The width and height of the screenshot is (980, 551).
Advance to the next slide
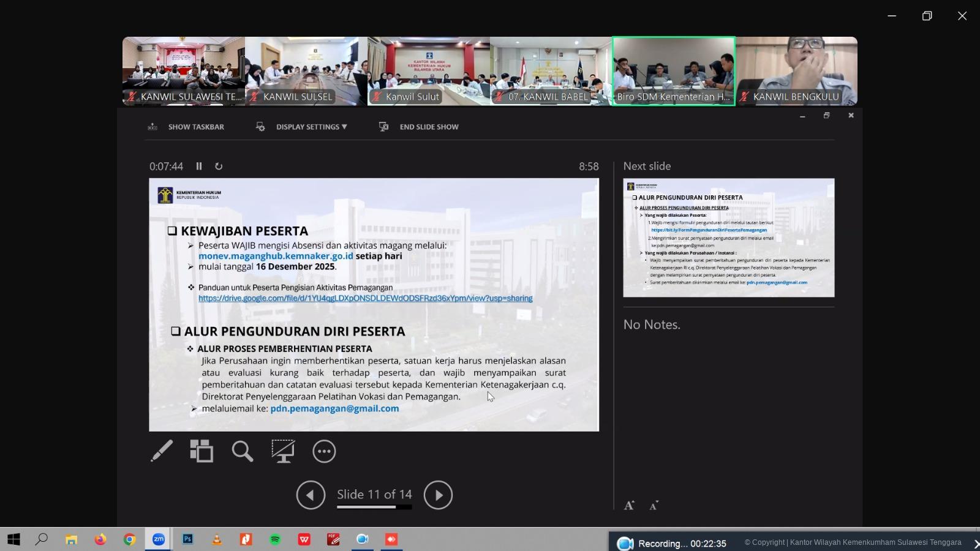tap(438, 495)
